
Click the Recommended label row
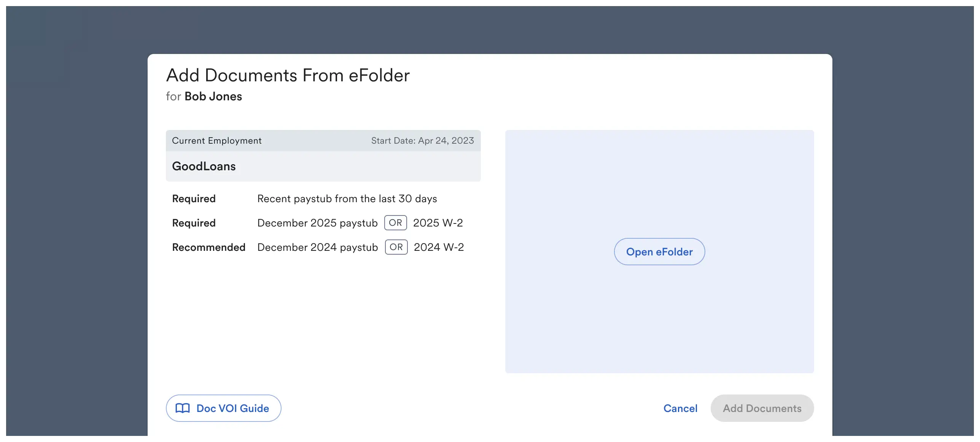point(209,247)
